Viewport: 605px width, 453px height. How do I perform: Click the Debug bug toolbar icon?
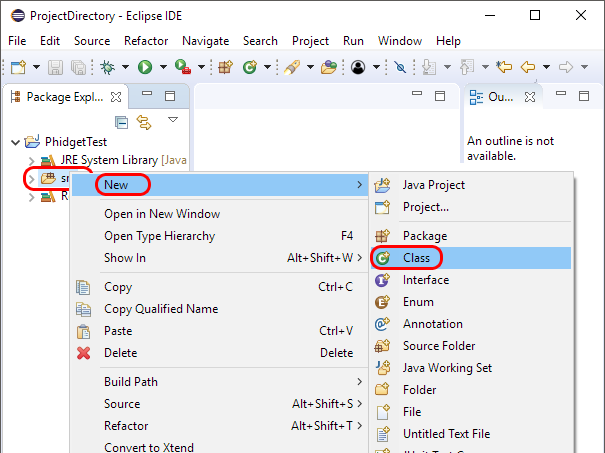pyautogui.click(x=107, y=67)
